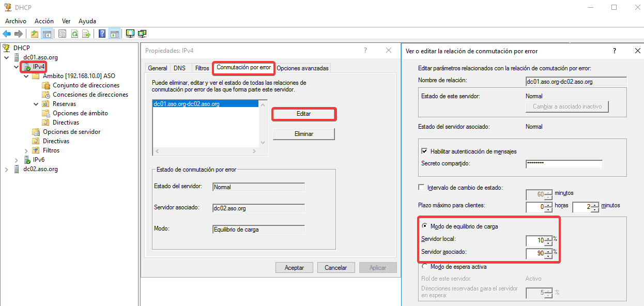644x306 pixels.
Task: Click the Refresh toolbar icon
Action: [74, 34]
